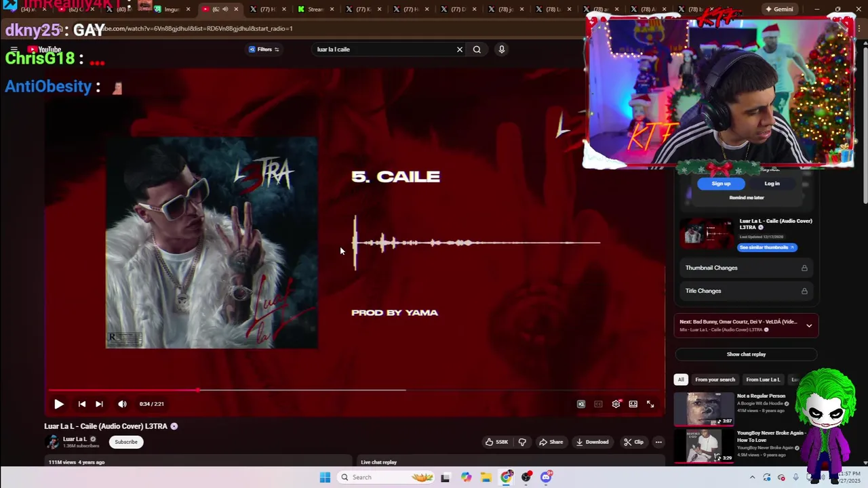Open the YouTube guide hamburger menu

14,49
